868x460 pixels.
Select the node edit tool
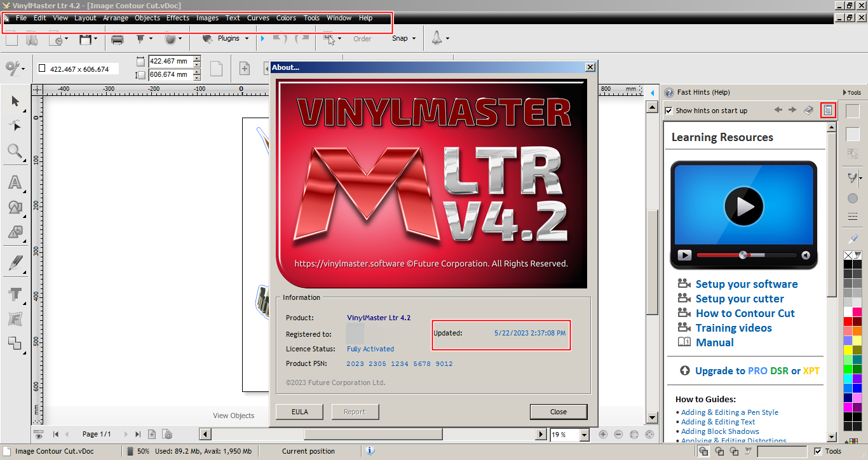coord(15,126)
